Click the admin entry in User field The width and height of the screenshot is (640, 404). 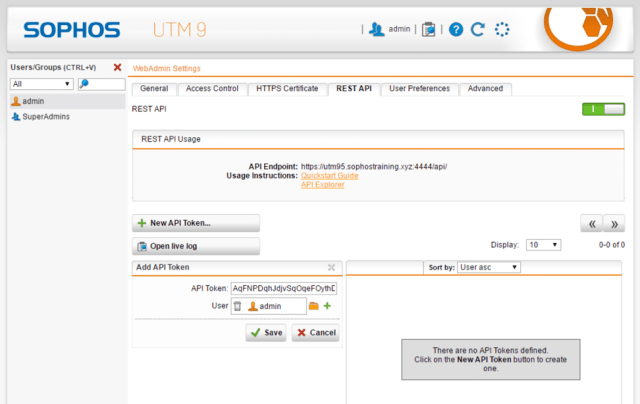pyautogui.click(x=265, y=306)
